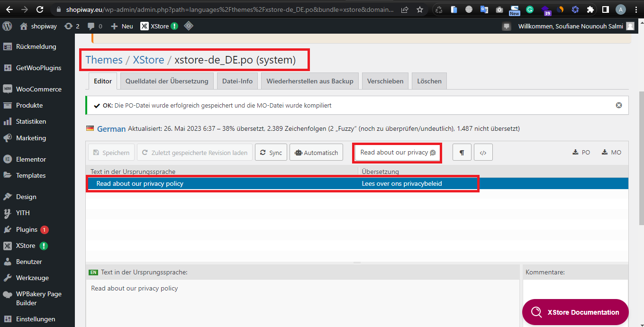The height and width of the screenshot is (327, 644).
Task: Open screen notifications icon near Willkommen
Action: tap(507, 26)
